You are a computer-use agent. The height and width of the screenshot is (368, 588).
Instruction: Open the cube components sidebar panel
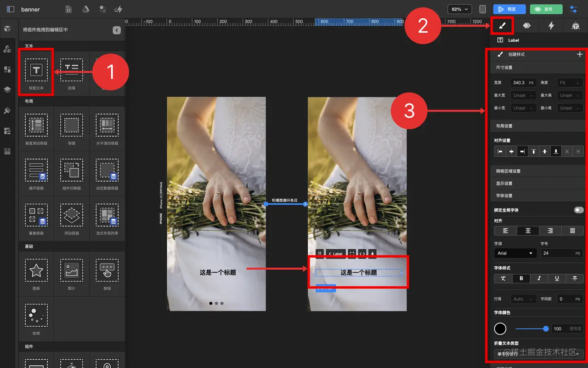tap(7, 29)
